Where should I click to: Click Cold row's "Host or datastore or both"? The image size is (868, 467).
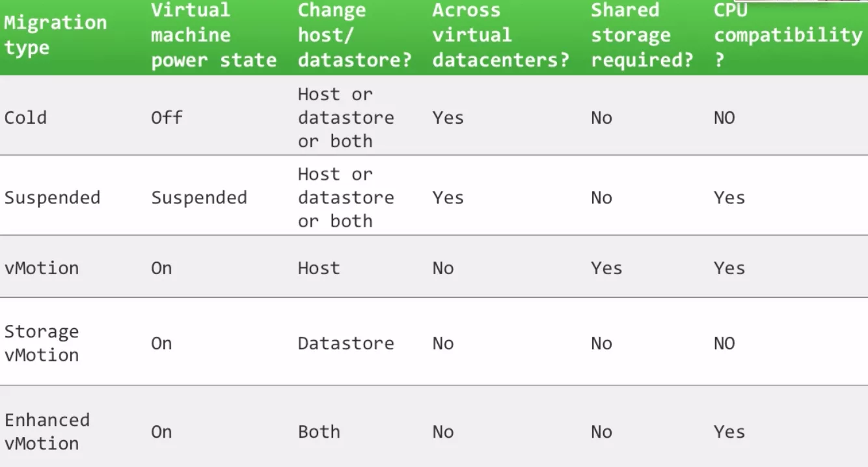tap(346, 118)
